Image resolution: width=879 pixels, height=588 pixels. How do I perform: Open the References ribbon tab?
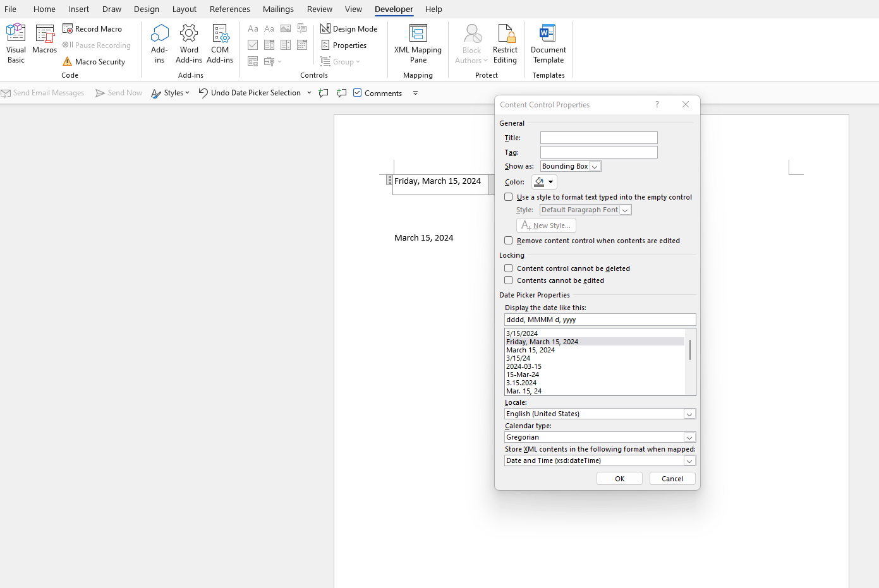pos(229,9)
